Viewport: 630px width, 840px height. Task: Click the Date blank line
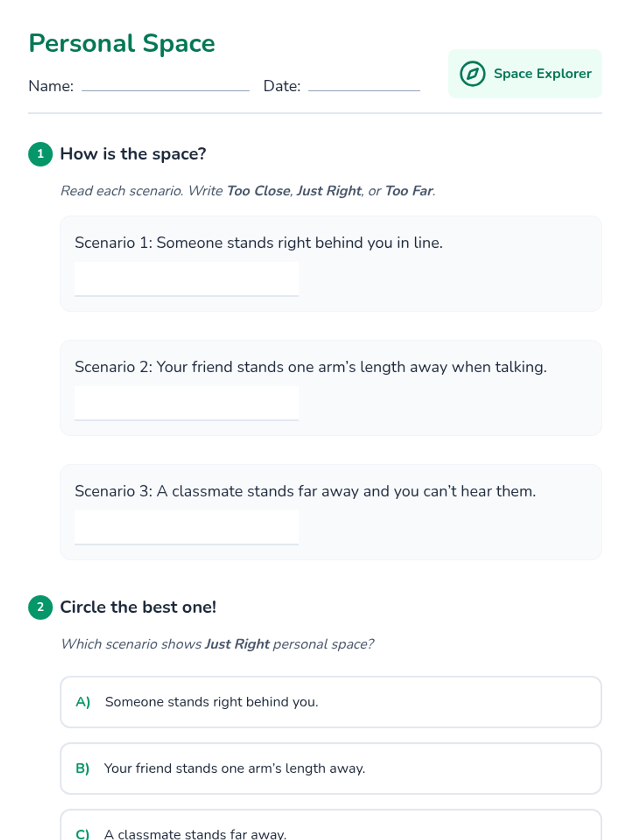tap(364, 87)
